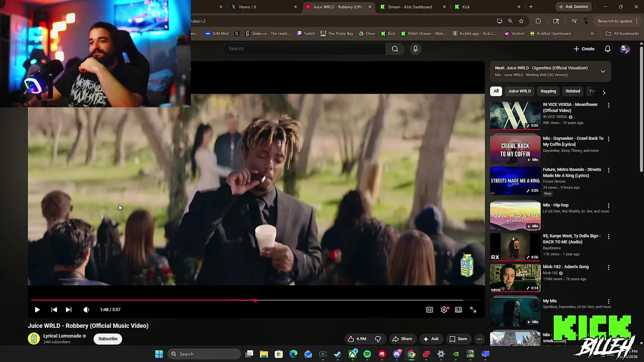Bookmark this page with star icon
Screen dimensions: 644x362
[521, 21]
